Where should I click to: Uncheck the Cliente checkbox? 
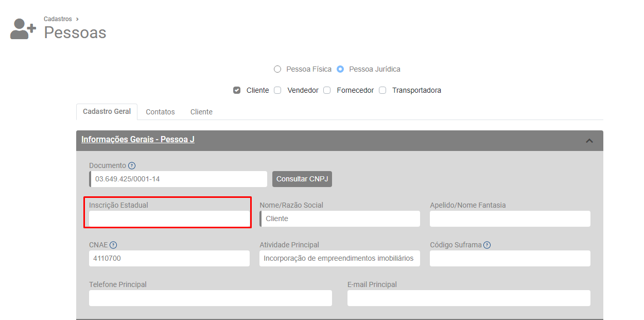click(x=237, y=90)
